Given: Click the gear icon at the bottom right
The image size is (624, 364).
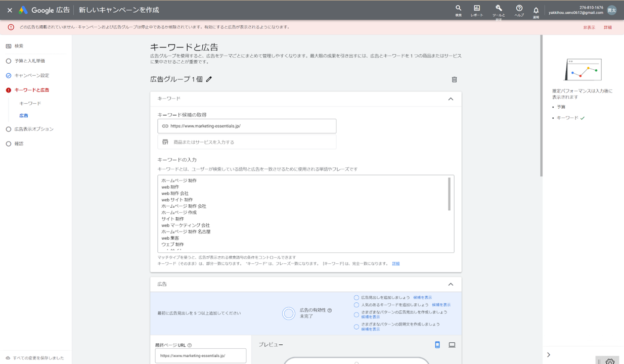Looking at the screenshot, I should 610,361.
